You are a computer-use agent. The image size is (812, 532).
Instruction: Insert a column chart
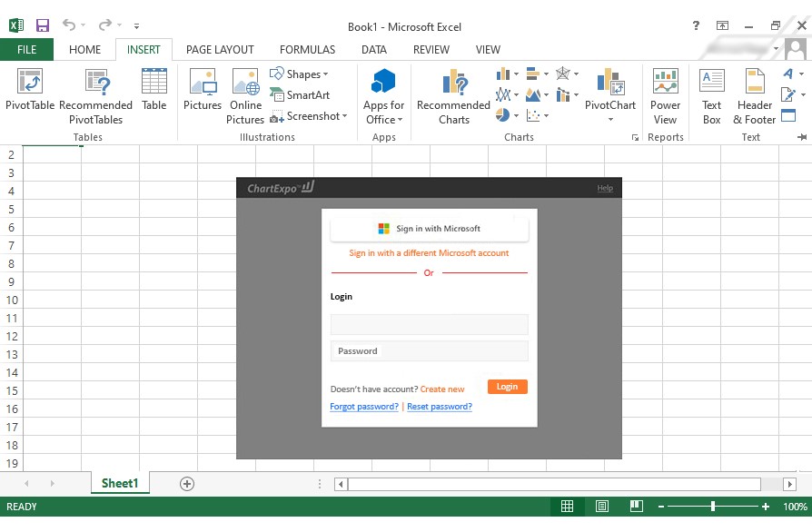(x=507, y=74)
